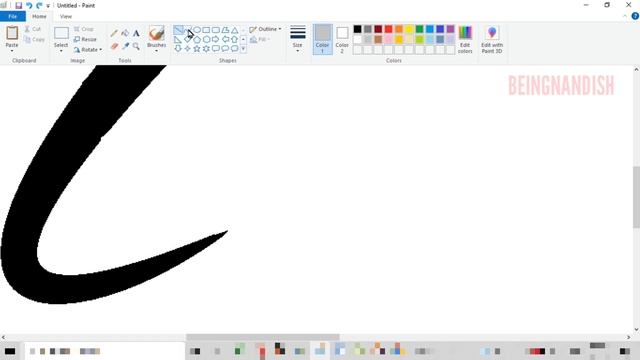Click the vertical scrollbar thumb

(x=636, y=197)
